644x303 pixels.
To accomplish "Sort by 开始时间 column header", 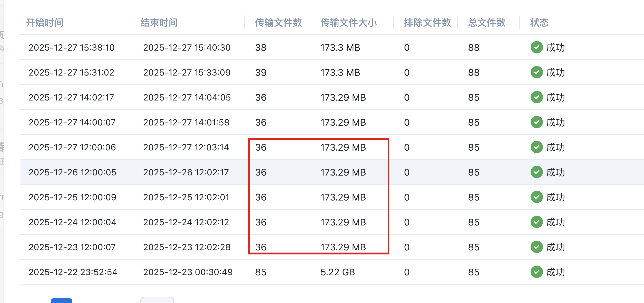I will pos(44,22).
